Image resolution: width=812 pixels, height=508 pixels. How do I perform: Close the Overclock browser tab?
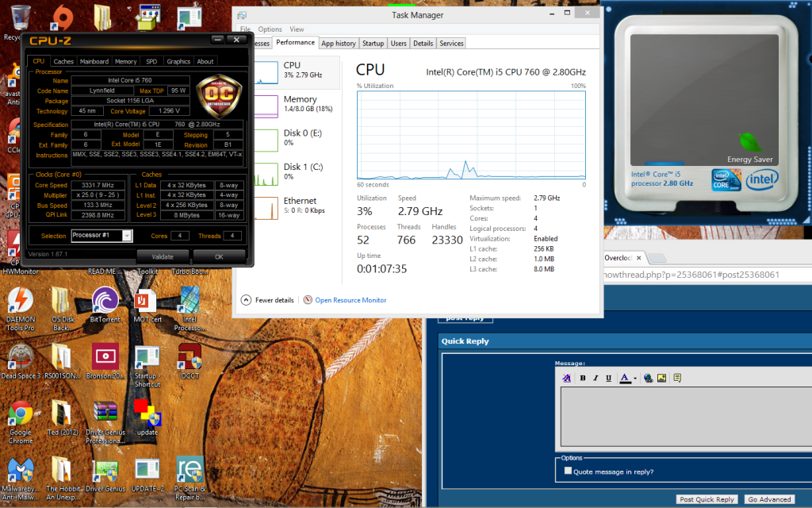click(638, 258)
